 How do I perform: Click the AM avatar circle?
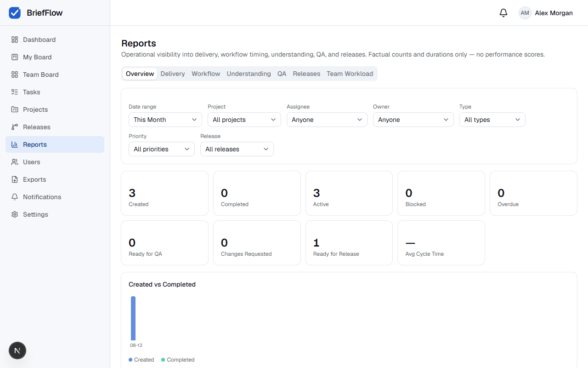[x=525, y=13]
